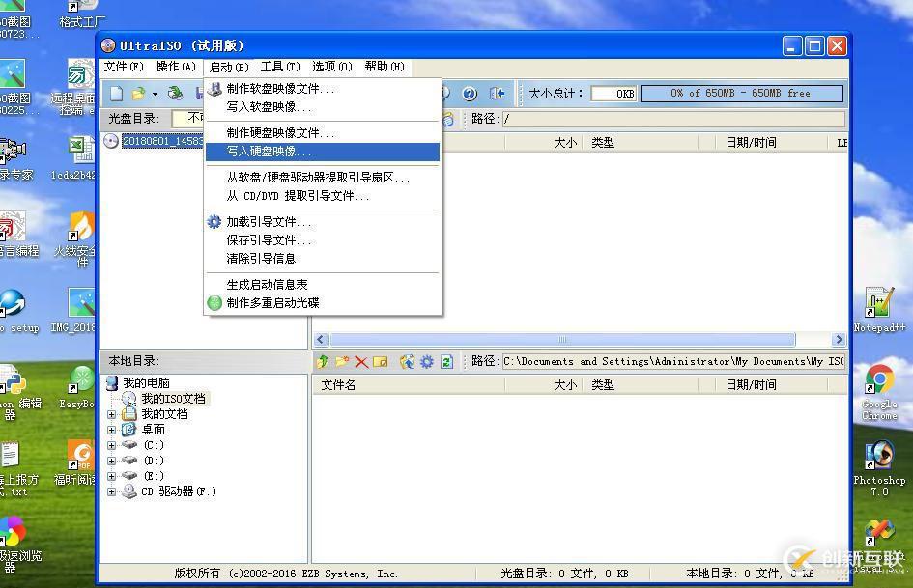Select the disc icon beside 20180801_14583
This screenshot has height=588, width=913.
[111, 141]
